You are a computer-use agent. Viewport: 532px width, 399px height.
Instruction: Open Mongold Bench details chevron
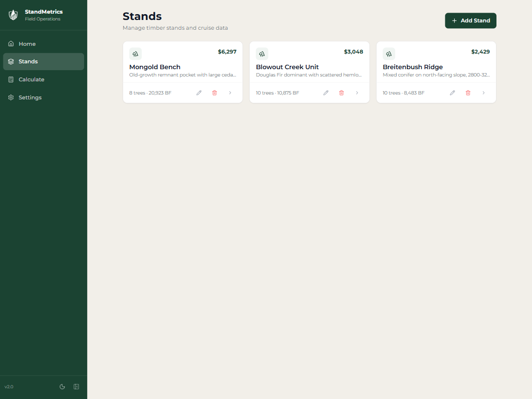pos(230,93)
